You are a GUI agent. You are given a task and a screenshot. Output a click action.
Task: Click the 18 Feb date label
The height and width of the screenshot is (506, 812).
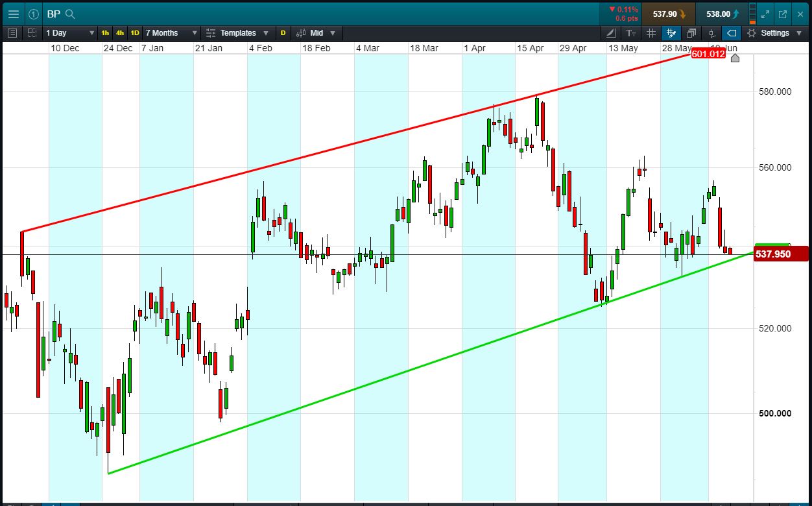[316, 48]
